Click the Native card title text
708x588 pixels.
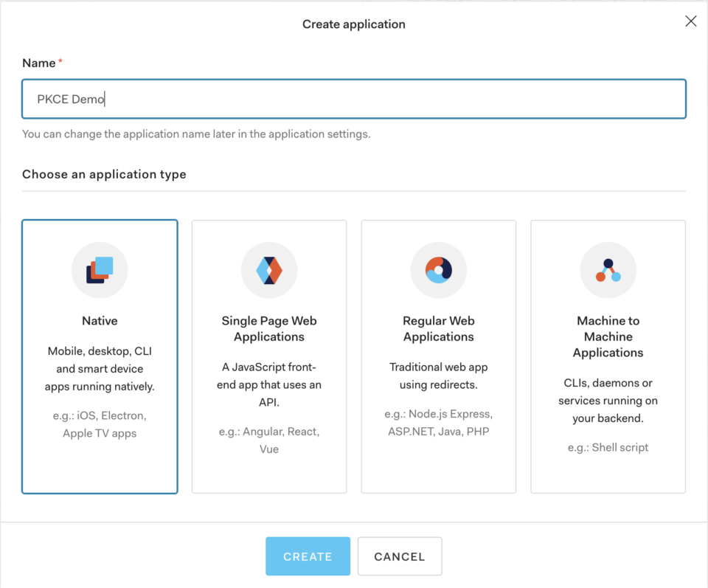click(x=100, y=320)
